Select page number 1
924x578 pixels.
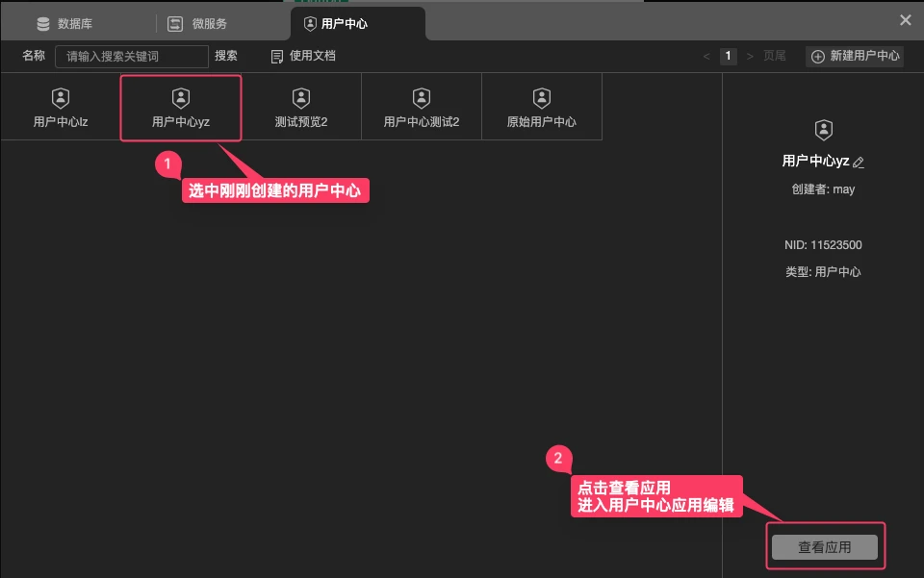tap(729, 56)
